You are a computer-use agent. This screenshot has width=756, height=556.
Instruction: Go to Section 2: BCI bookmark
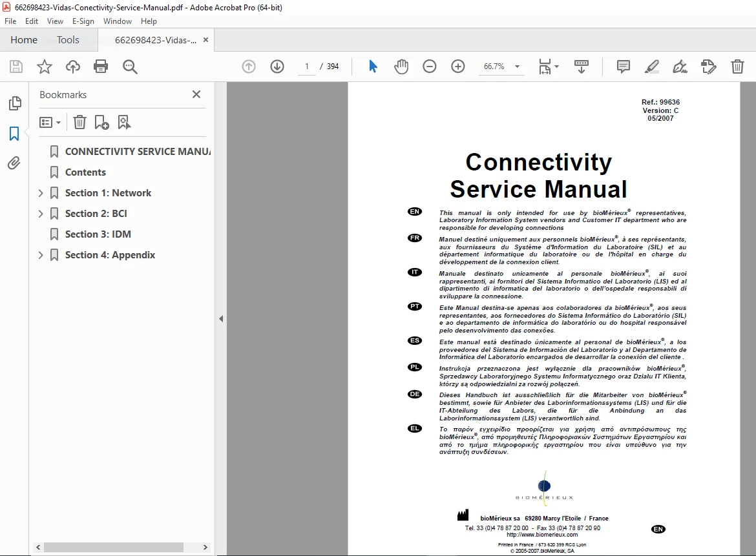96,214
